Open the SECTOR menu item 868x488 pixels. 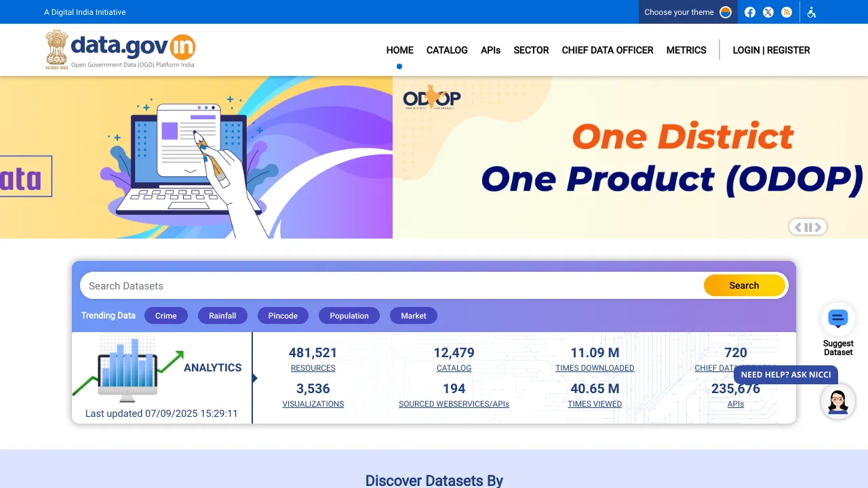[x=531, y=50]
